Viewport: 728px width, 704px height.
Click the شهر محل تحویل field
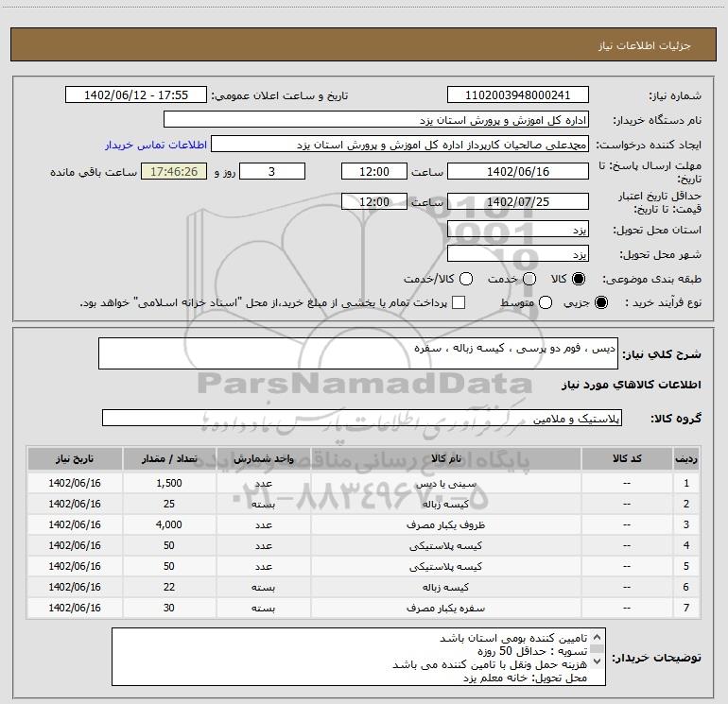pos(518,254)
